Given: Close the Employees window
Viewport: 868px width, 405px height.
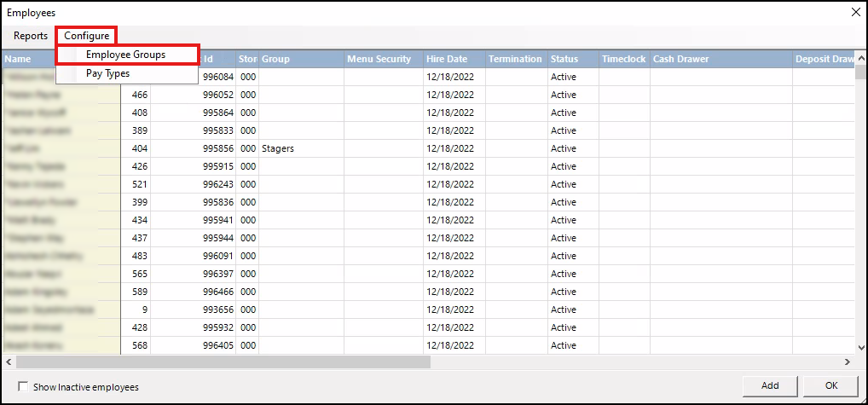Looking at the screenshot, I should pos(855,12).
